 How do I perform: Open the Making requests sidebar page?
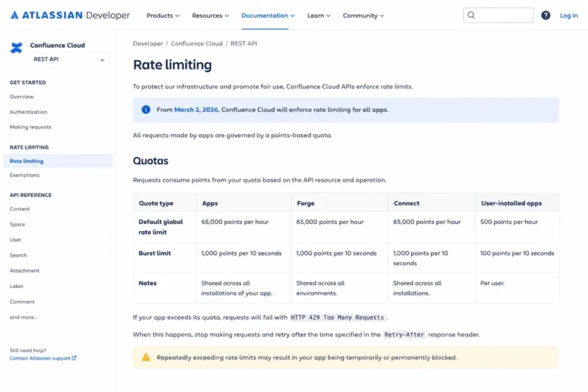30,127
